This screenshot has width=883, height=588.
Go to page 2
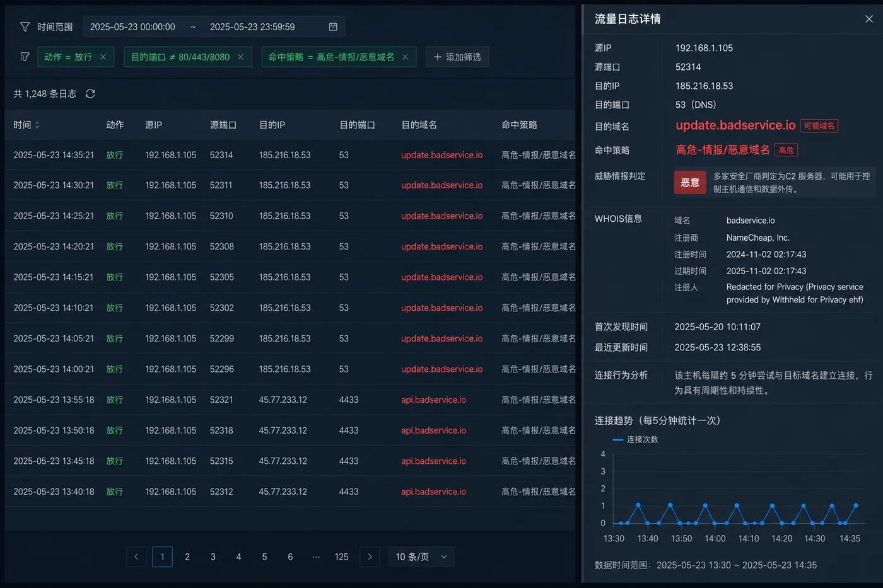[187, 556]
